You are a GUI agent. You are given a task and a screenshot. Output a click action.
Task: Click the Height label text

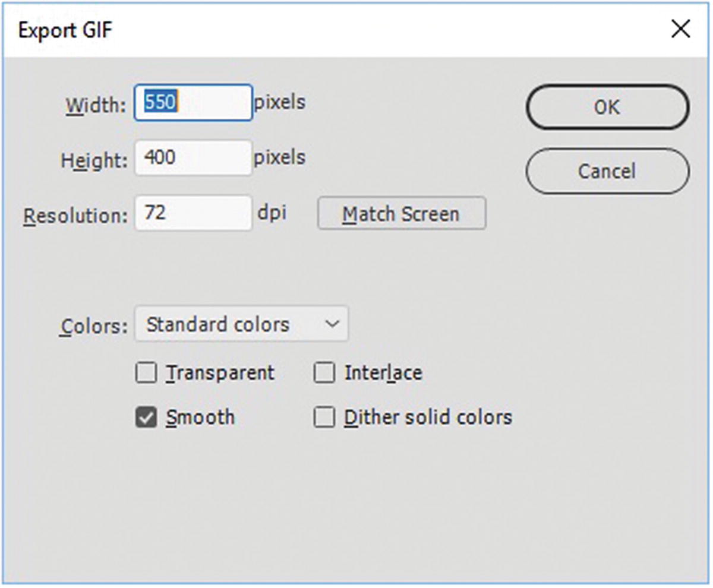coord(94,160)
